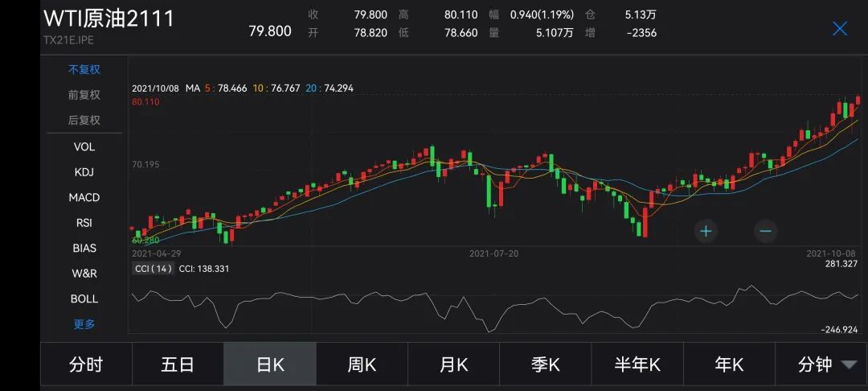
Task: Zoom in chart with plus icon
Action: 706,231
